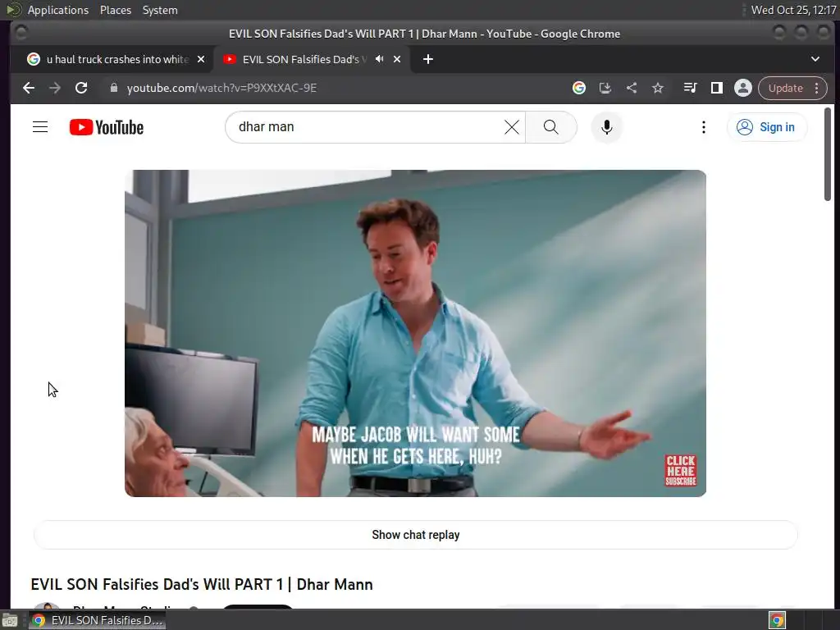Open YouTube settings three-dot menu
The image size is (840, 630).
tap(703, 127)
